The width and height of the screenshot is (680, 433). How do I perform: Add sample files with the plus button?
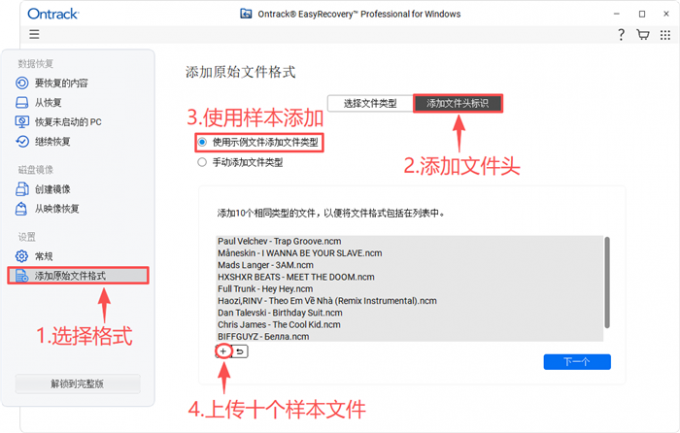[x=223, y=351]
